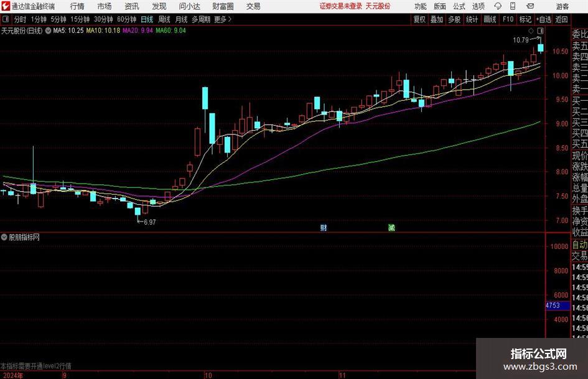Click the 统计 statistics button
The width and height of the screenshot is (588, 379).
[472, 19]
